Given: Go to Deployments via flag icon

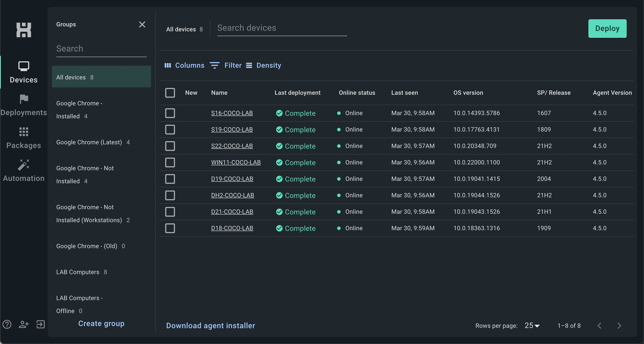Looking at the screenshot, I should [x=24, y=99].
